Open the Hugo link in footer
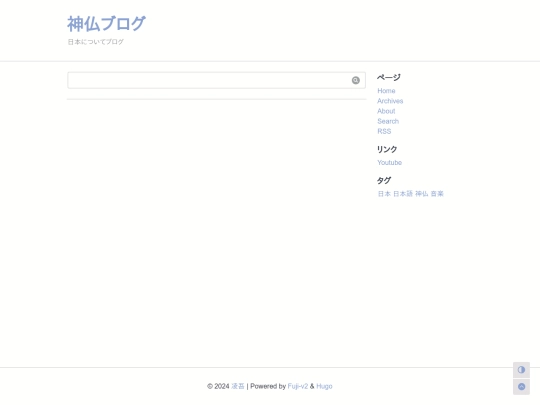 pos(324,386)
